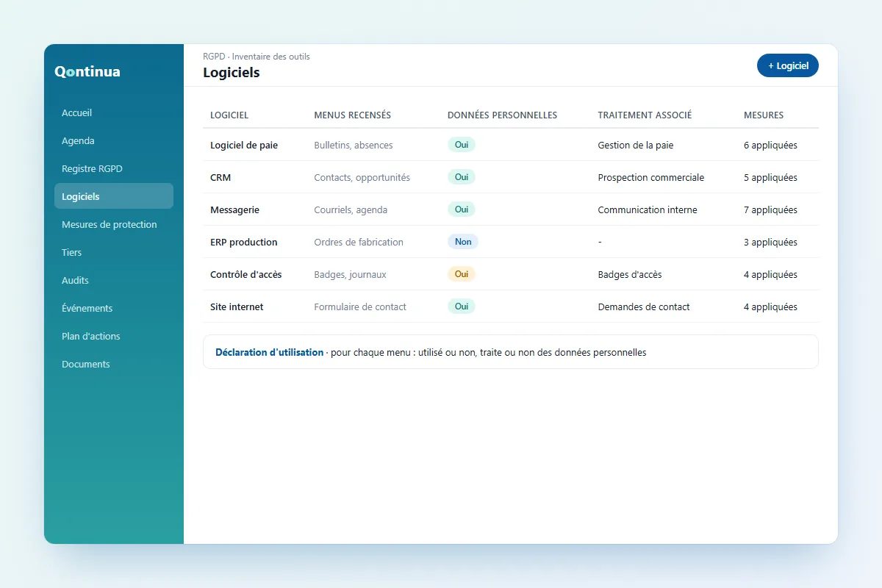Go to Accueil in the sidebar
Image resolution: width=882 pixels, height=588 pixels.
click(114, 112)
